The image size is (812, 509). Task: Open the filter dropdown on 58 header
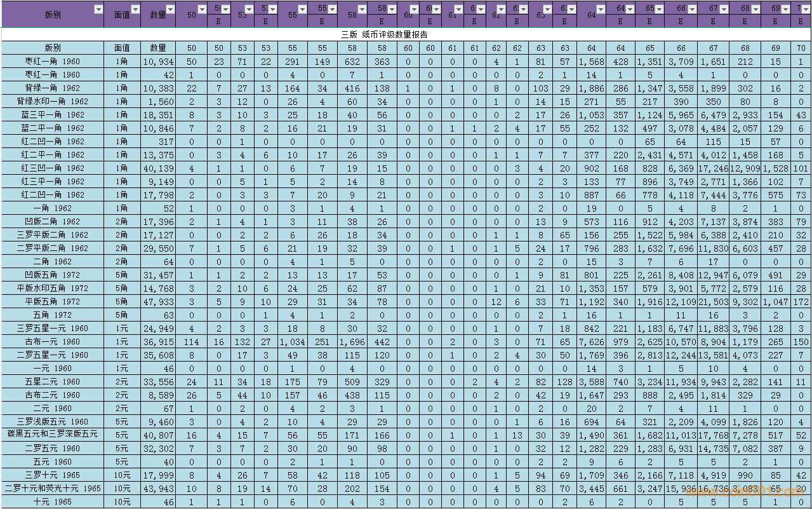click(362, 9)
